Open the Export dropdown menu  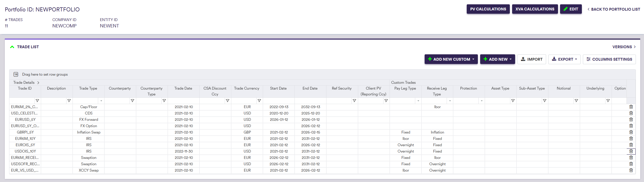[x=564, y=59]
